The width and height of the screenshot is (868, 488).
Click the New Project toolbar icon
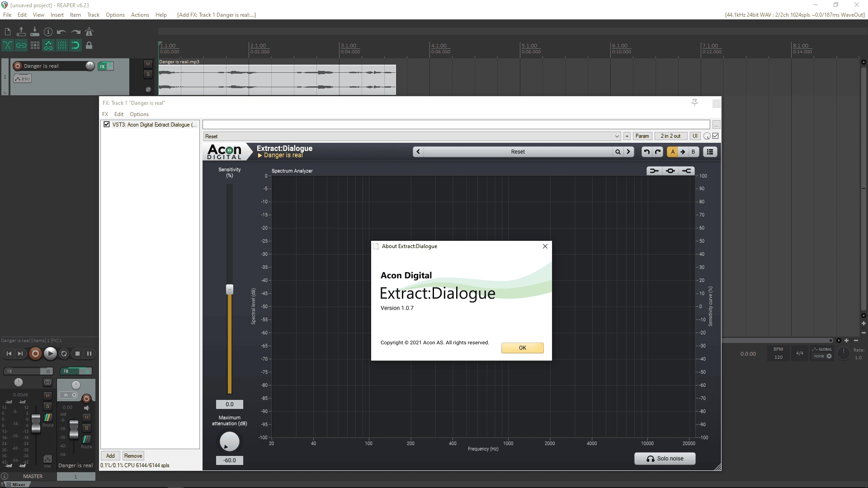[7, 32]
